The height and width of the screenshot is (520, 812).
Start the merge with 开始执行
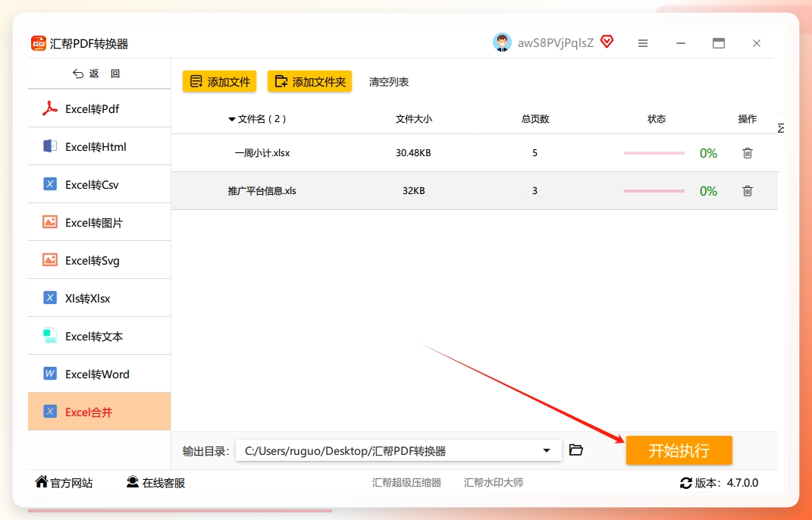(679, 450)
